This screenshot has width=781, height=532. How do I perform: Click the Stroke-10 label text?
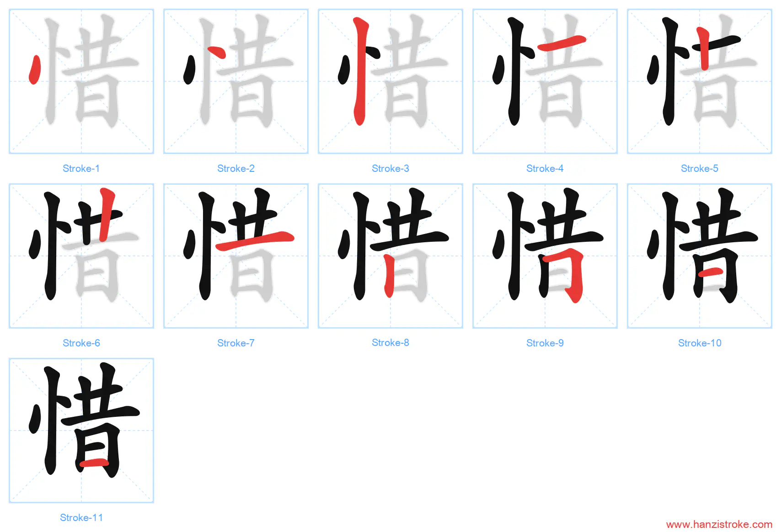click(700, 343)
